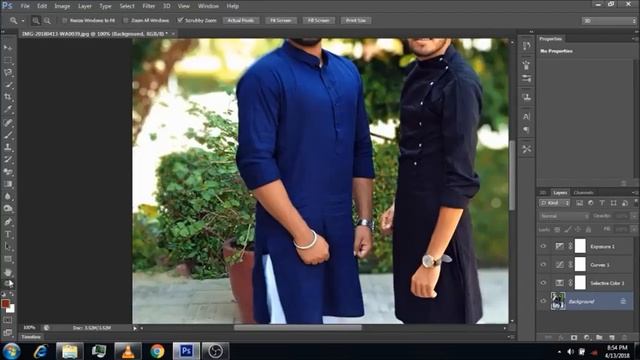Select the Blur tool
This screenshot has width=640, height=360.
tap(8, 196)
